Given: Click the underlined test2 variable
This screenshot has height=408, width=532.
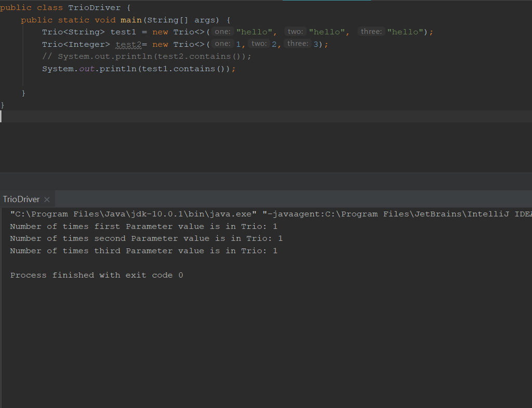Looking at the screenshot, I should (129, 45).
